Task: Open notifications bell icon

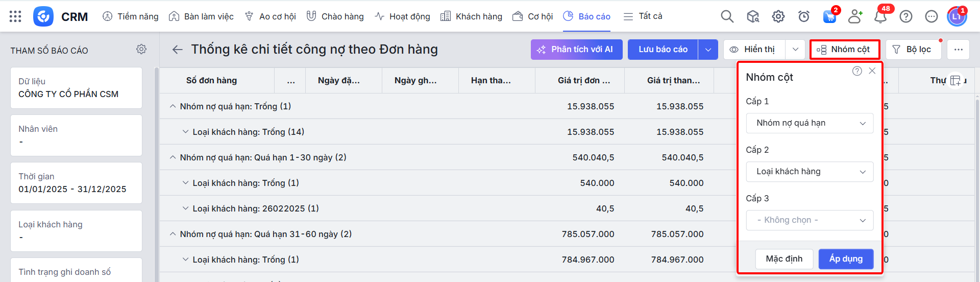Action: tap(880, 16)
